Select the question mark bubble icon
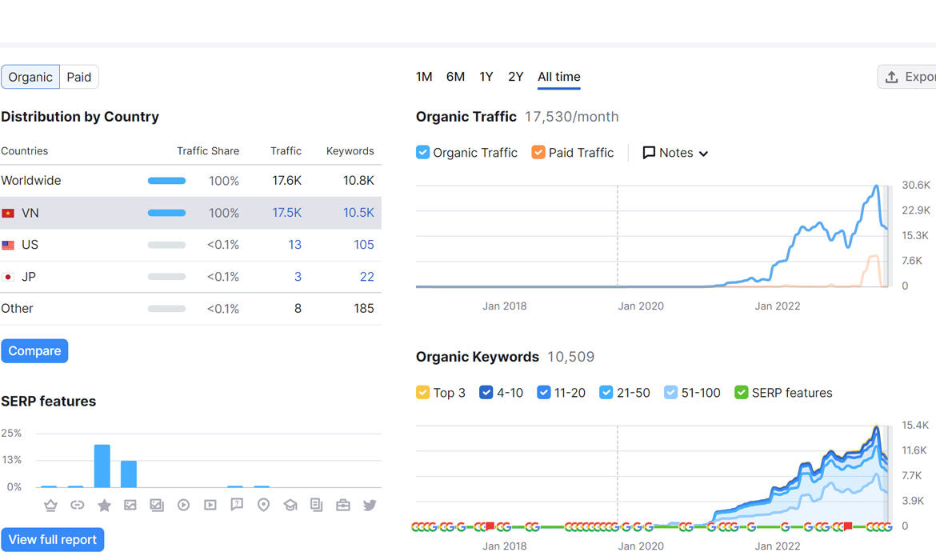936x560 pixels. click(x=237, y=505)
